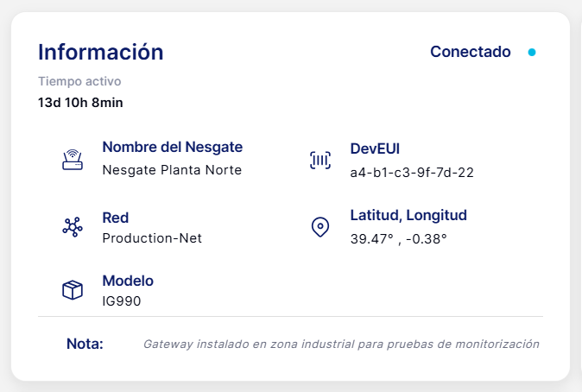582x392 pixels.
Task: Select the IG990 model value
Action: (x=122, y=301)
